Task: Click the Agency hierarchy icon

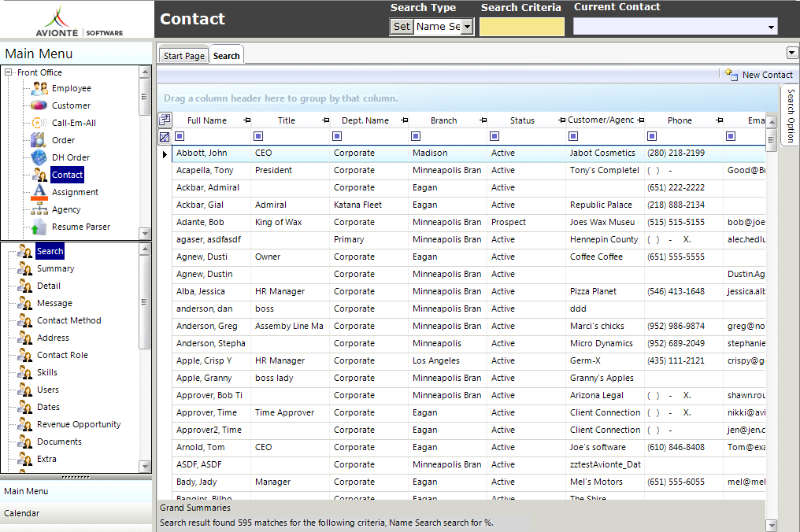Action: click(x=39, y=209)
